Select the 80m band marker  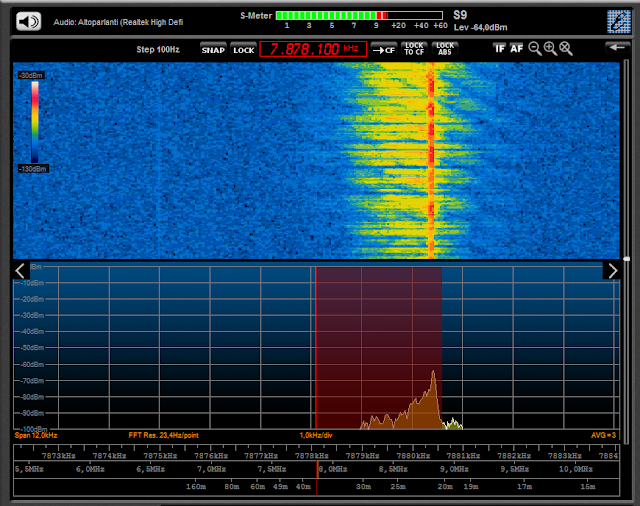tap(231, 487)
